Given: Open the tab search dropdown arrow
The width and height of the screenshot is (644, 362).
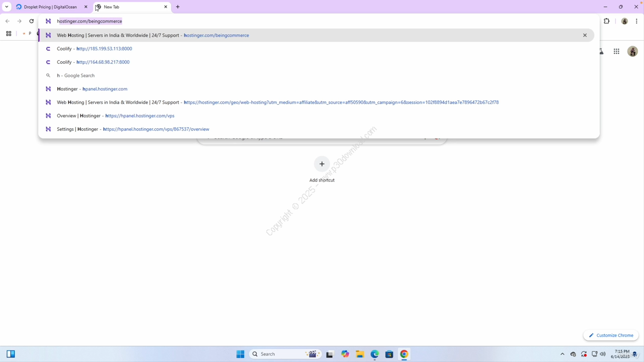Looking at the screenshot, I should 7,7.
